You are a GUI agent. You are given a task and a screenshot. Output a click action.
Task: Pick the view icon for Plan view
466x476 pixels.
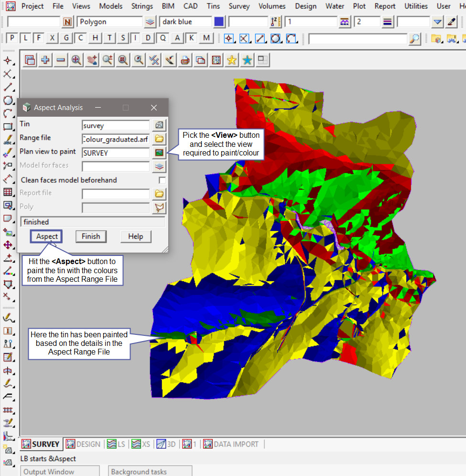159,153
